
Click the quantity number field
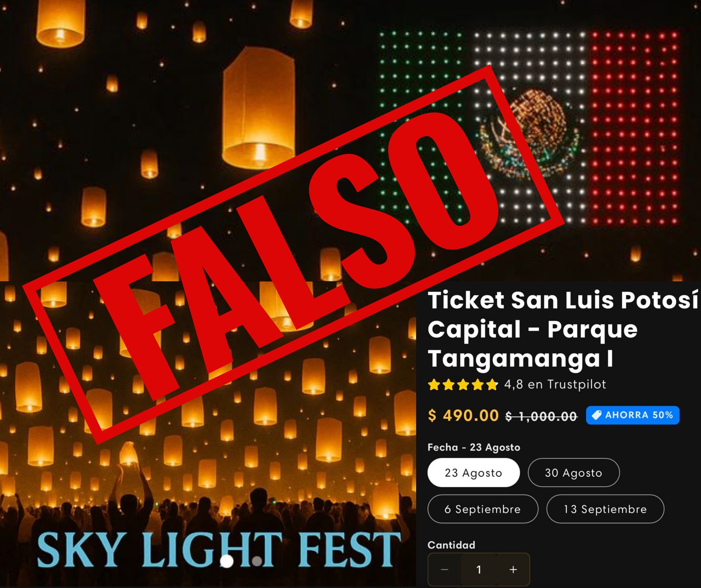tap(479, 570)
